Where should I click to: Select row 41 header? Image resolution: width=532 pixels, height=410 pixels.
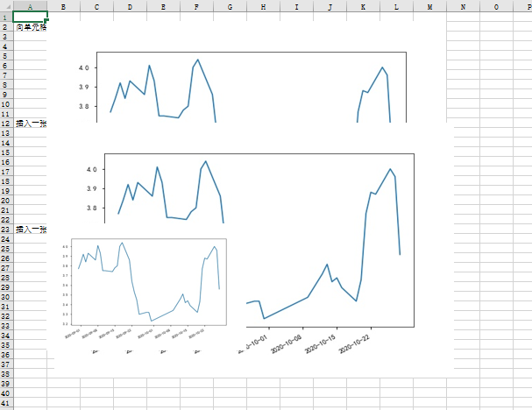(6, 403)
